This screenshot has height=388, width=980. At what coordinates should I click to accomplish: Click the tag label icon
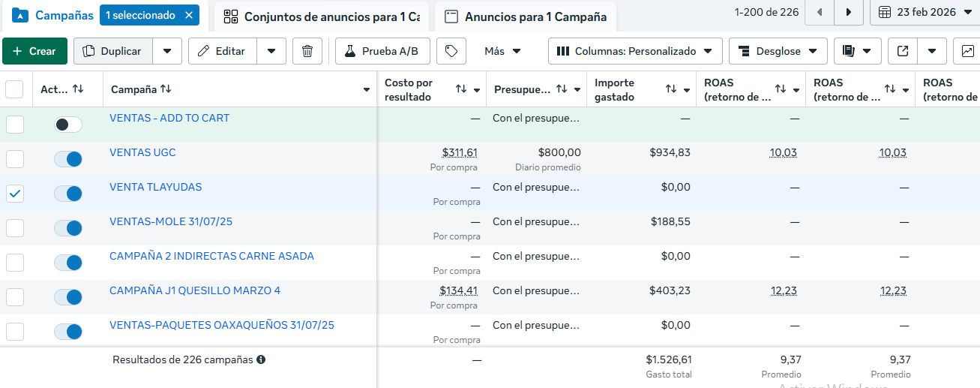[x=451, y=51]
